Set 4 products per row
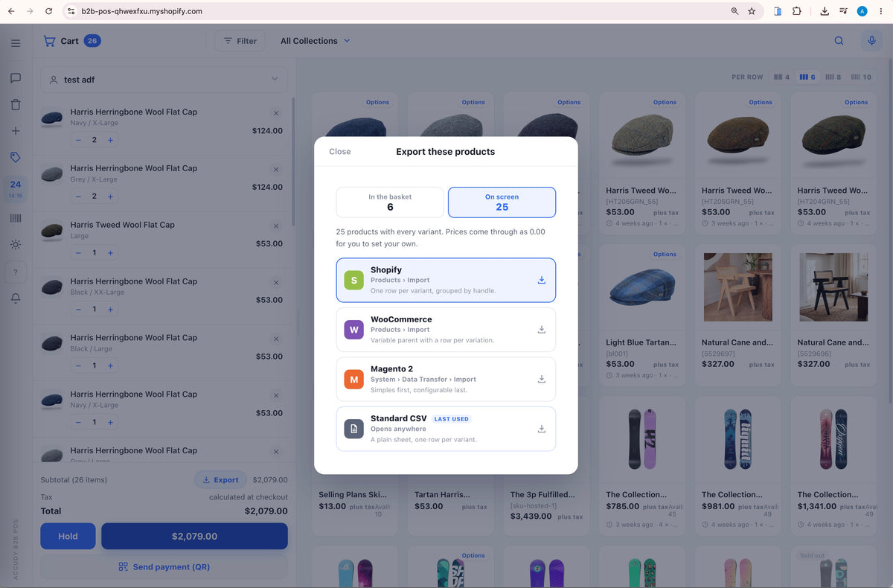This screenshot has height=588, width=893. coord(781,77)
